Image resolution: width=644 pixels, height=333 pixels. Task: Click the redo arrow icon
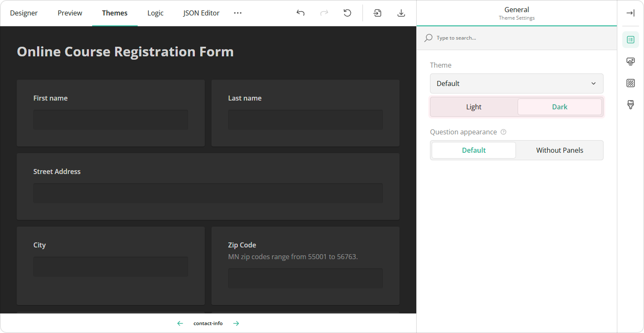pos(324,13)
